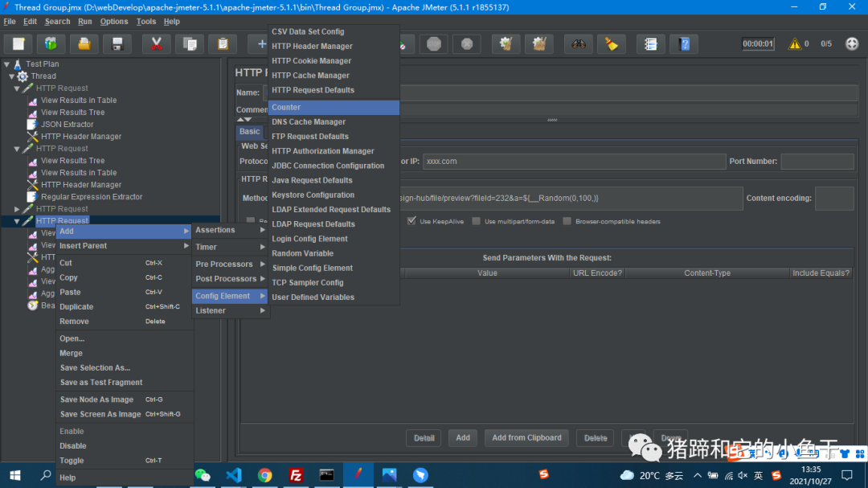Open Chrome from the taskbar
This screenshot has width=868, height=488.
[264, 474]
